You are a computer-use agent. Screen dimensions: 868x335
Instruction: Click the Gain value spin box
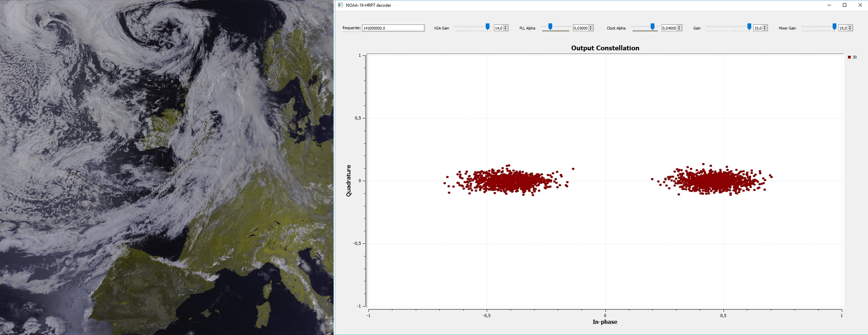click(x=761, y=28)
